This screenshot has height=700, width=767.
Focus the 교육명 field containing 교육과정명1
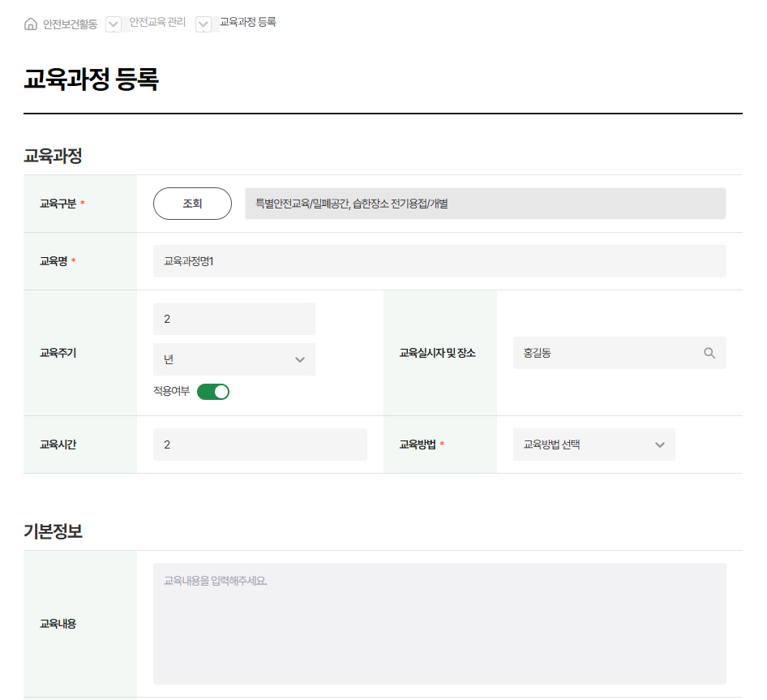[x=439, y=261]
